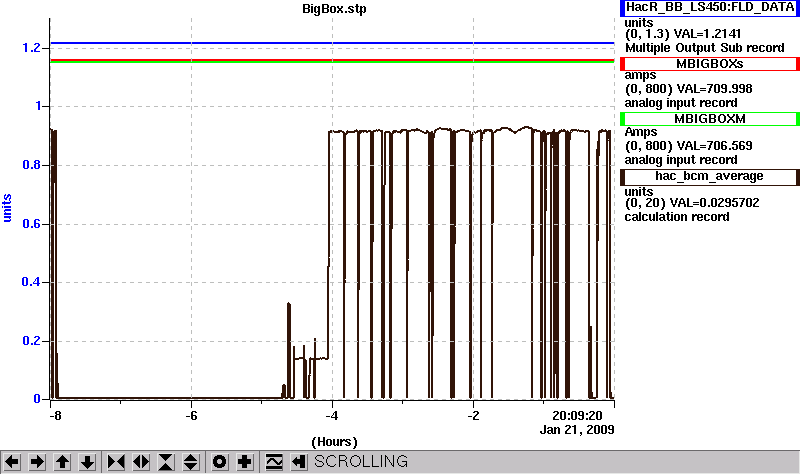Pan the graph right with the right arrow

[x=37, y=462]
